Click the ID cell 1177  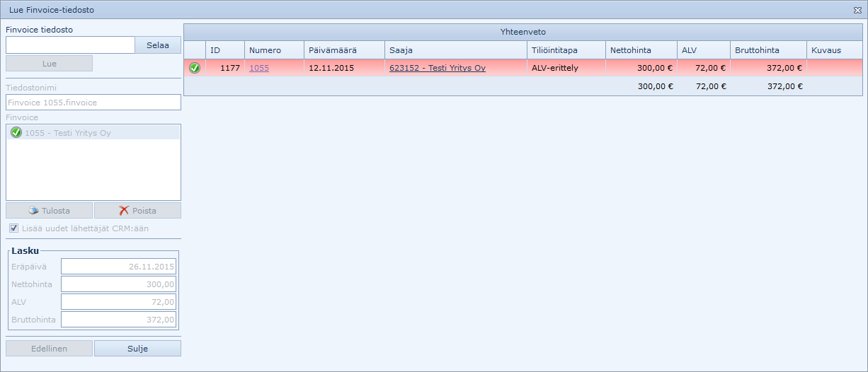[x=225, y=69]
